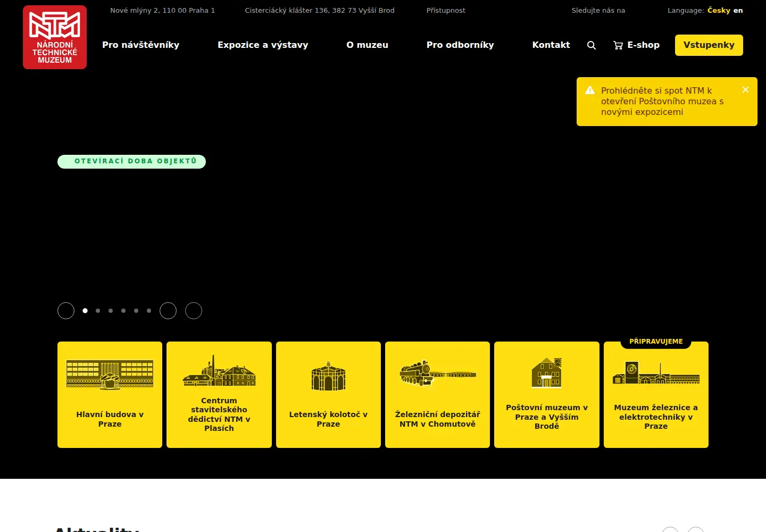
Task: Open Muzeum železnice a elektrotechniky v Praze
Action: [656, 395]
